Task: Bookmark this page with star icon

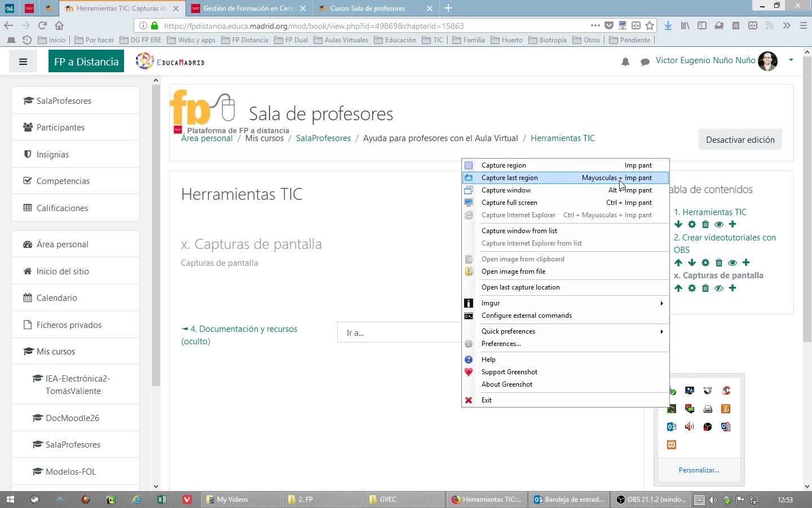Action: point(650,25)
